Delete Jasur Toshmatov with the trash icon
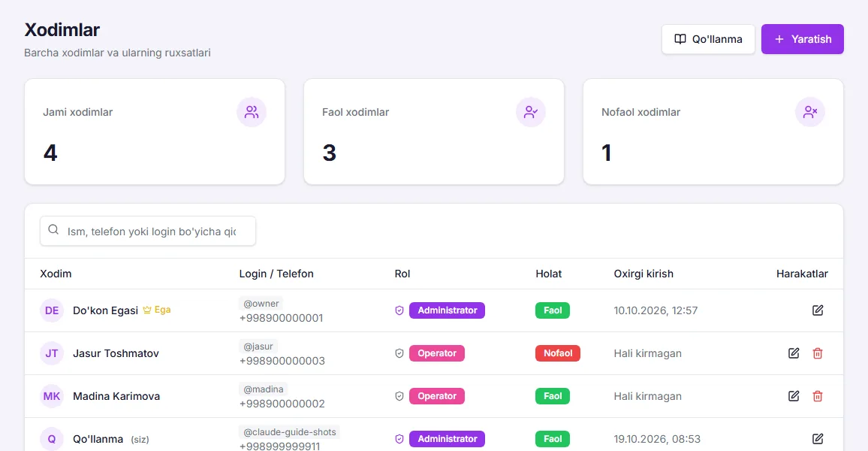868x451 pixels. [x=818, y=353]
